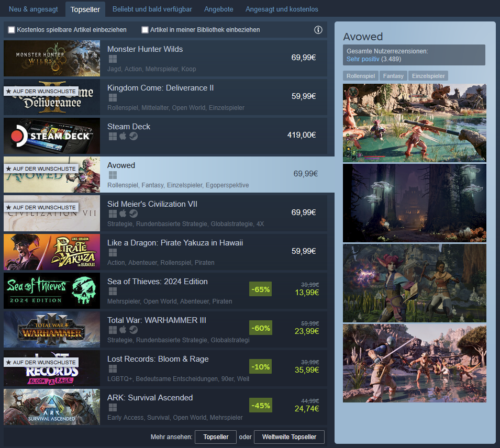This screenshot has height=448, width=500.
Task: Open Like a Dragon: Pirate Yakuza in Hawaii title
Action: point(175,243)
